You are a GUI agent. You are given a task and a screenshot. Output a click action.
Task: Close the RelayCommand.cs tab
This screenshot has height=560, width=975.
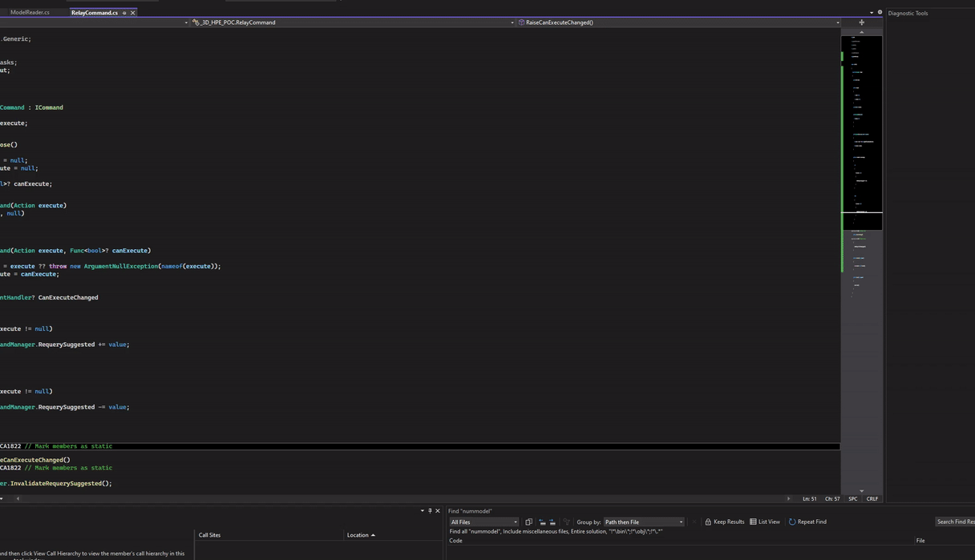[x=133, y=13]
